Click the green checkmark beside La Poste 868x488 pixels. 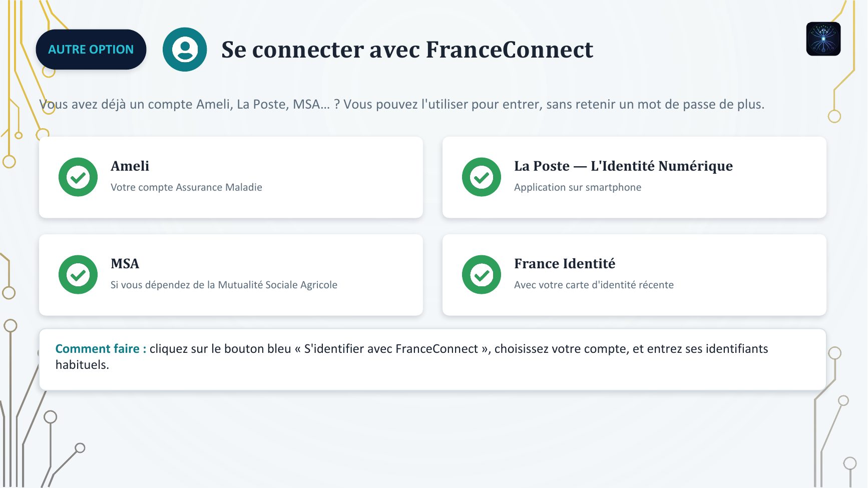pyautogui.click(x=482, y=177)
